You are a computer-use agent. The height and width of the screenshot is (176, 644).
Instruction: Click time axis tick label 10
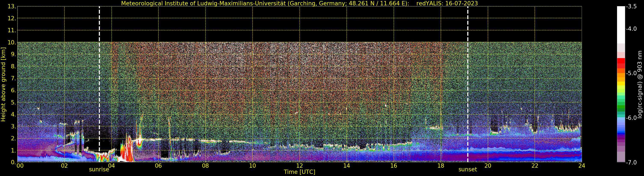tap(252, 166)
